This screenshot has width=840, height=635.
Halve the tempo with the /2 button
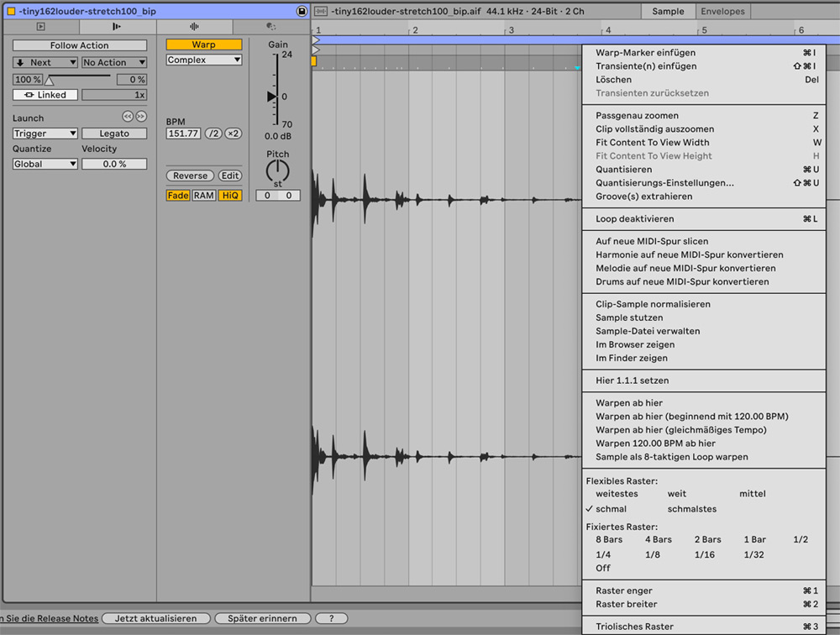[x=213, y=134]
